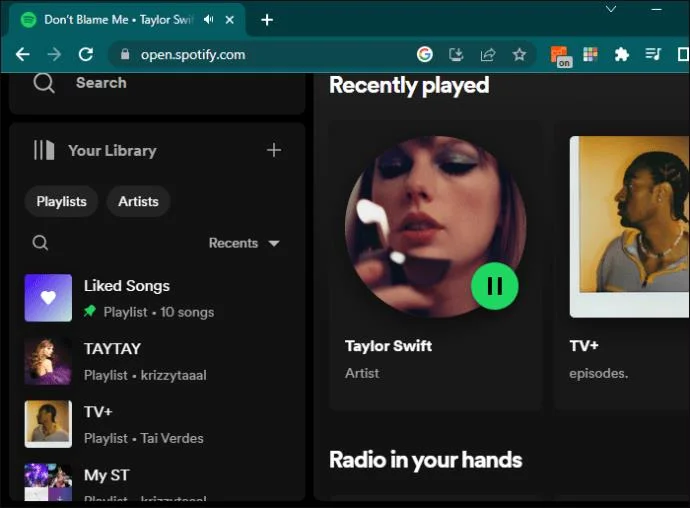Click the orange extension with 'on' badge
Screen dimensions: 690x508
coord(560,56)
